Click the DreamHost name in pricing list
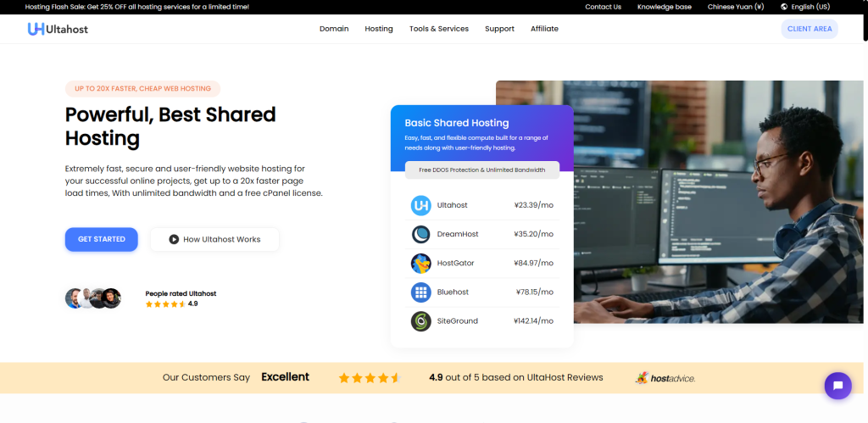 coord(457,234)
